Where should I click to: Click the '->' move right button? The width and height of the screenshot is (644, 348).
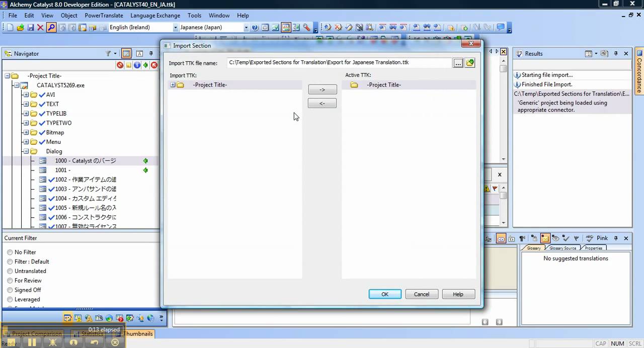coord(322,90)
